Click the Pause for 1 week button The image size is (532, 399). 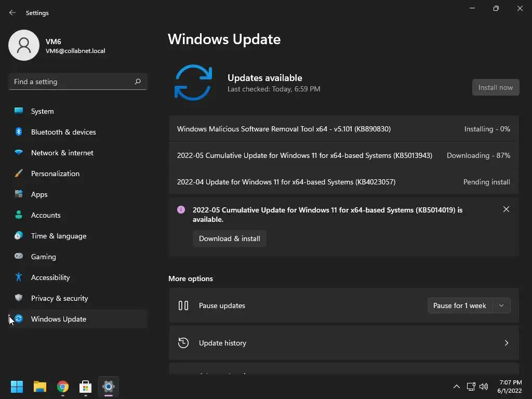coord(460,305)
